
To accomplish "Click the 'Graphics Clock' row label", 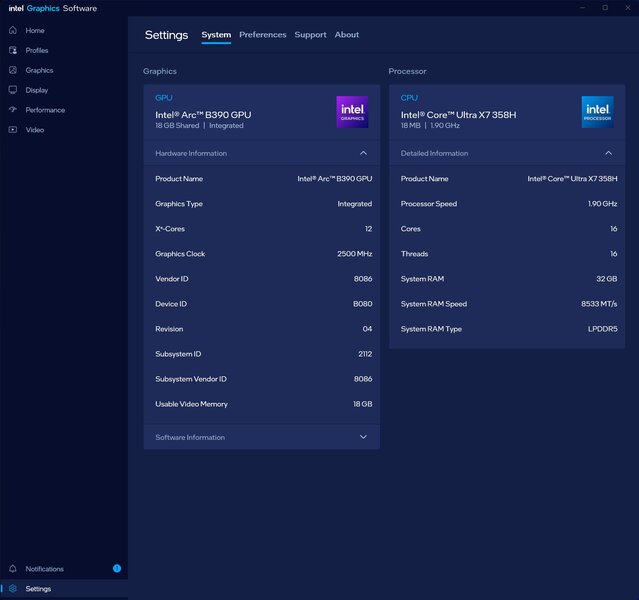I will [180, 254].
